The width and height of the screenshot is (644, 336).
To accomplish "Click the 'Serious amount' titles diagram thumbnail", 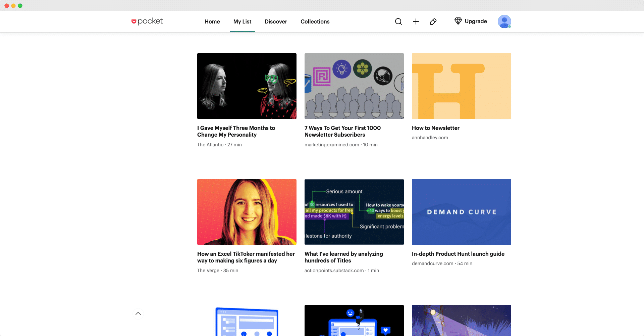I will click(x=354, y=212).
